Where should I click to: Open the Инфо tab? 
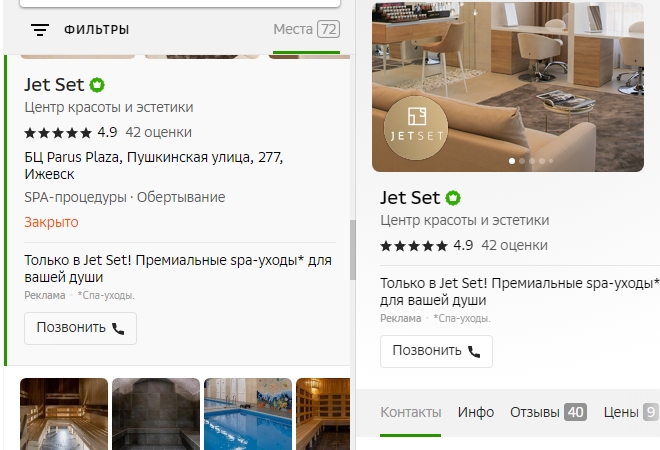(x=476, y=413)
